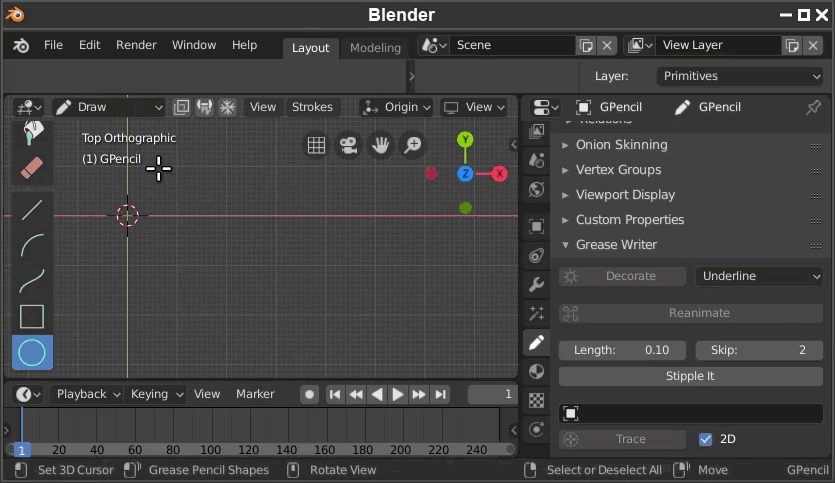Uncheck the 2D checkbox

tap(705, 439)
